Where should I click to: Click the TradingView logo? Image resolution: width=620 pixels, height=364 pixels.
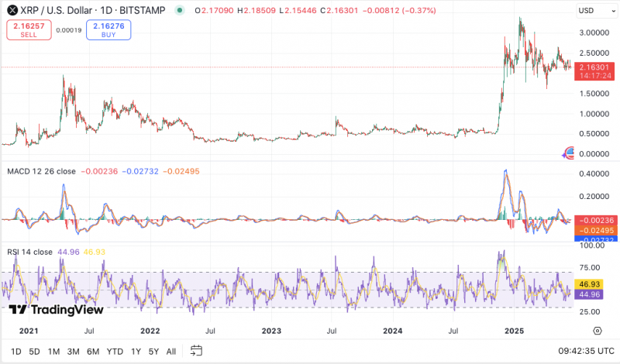point(56,310)
